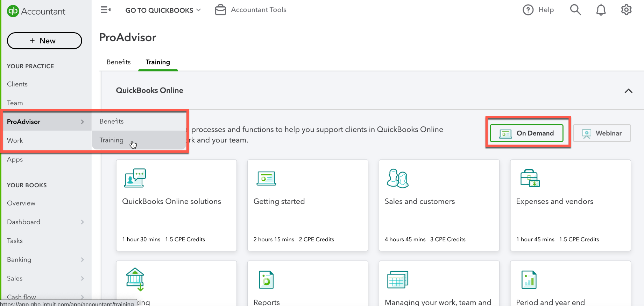This screenshot has height=306, width=644.
Task: Click the Accountant Tools label
Action: pos(259,10)
